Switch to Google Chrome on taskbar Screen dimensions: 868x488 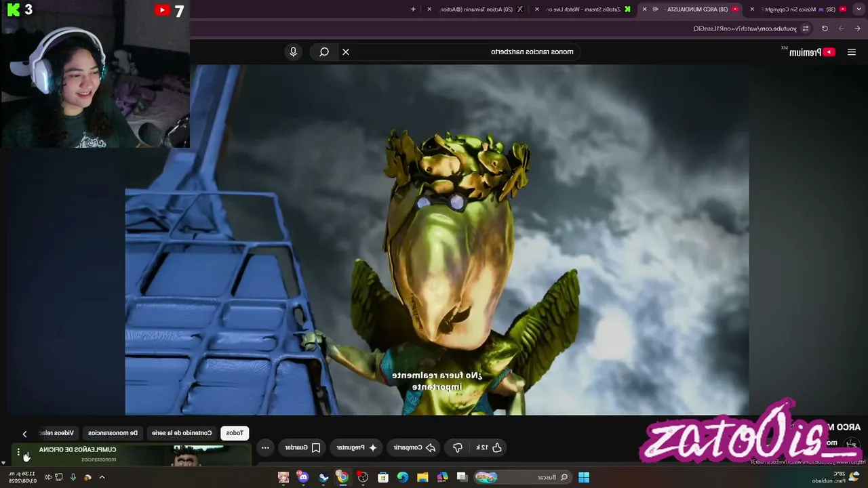(343, 477)
